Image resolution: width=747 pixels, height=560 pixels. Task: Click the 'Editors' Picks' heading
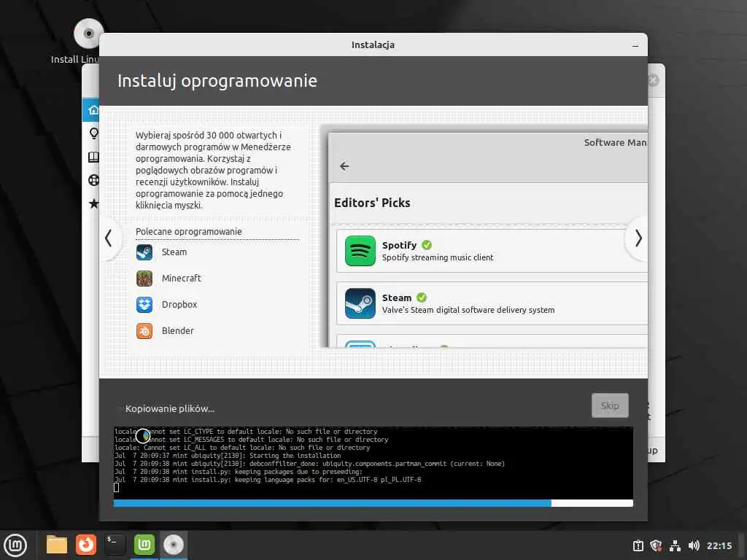coord(372,203)
